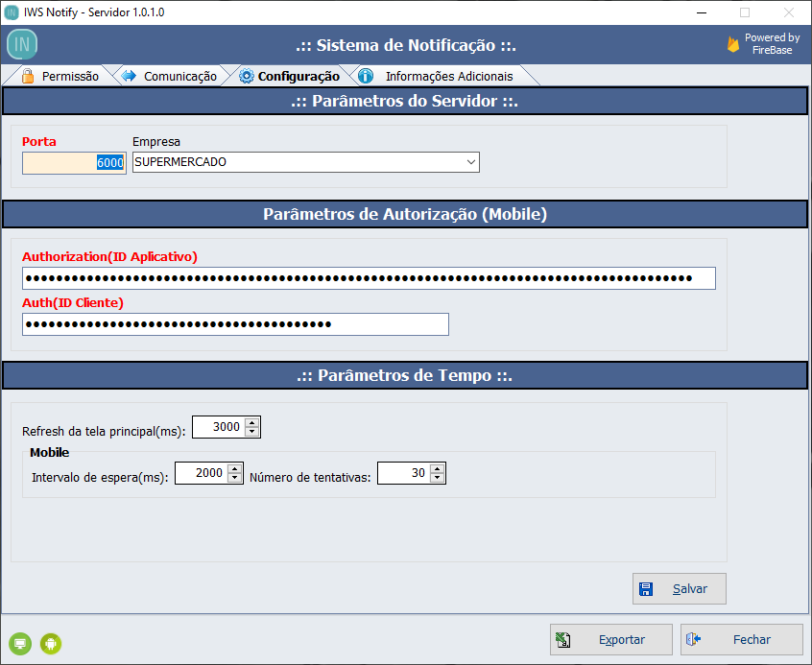Click the Fechar button
Viewport: 812px width, 665px height.
pyautogui.click(x=741, y=640)
